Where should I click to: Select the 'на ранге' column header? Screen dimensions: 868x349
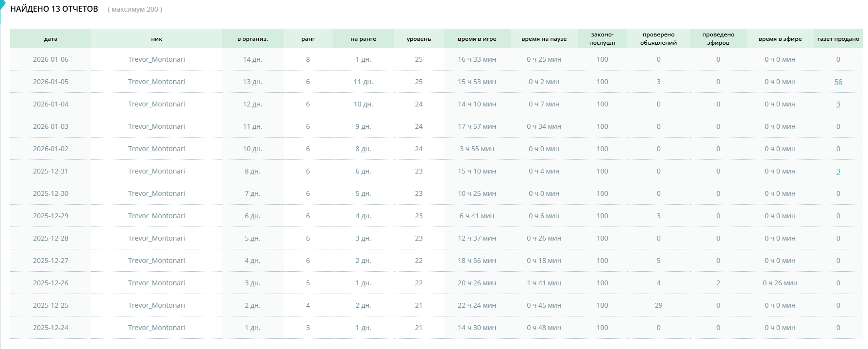[363, 39]
